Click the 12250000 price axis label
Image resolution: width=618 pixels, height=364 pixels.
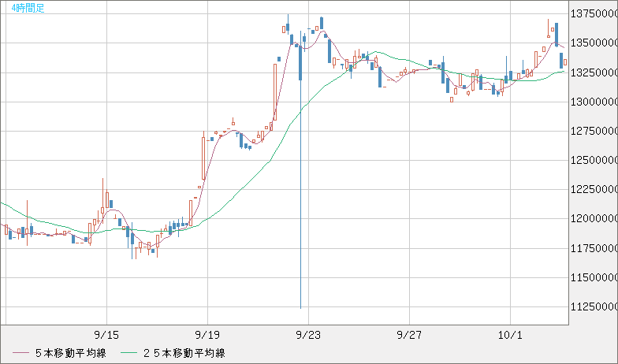point(594,189)
